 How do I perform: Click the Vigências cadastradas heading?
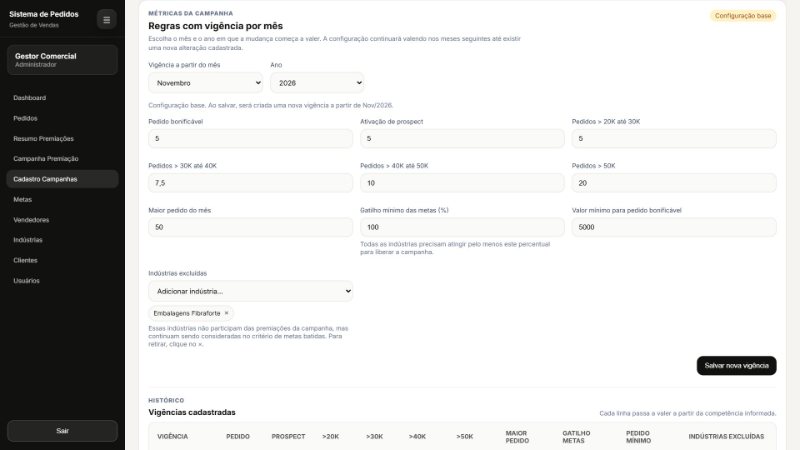click(192, 412)
